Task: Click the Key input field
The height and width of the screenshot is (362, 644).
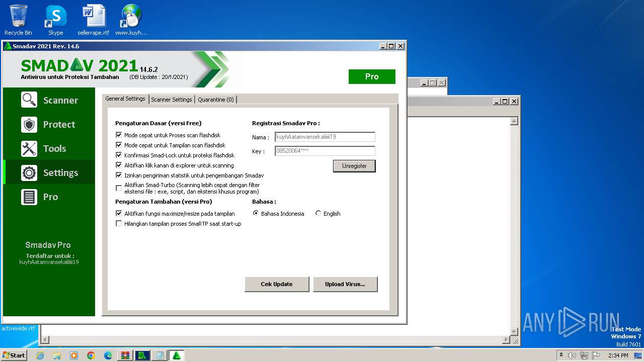Action: pos(325,151)
